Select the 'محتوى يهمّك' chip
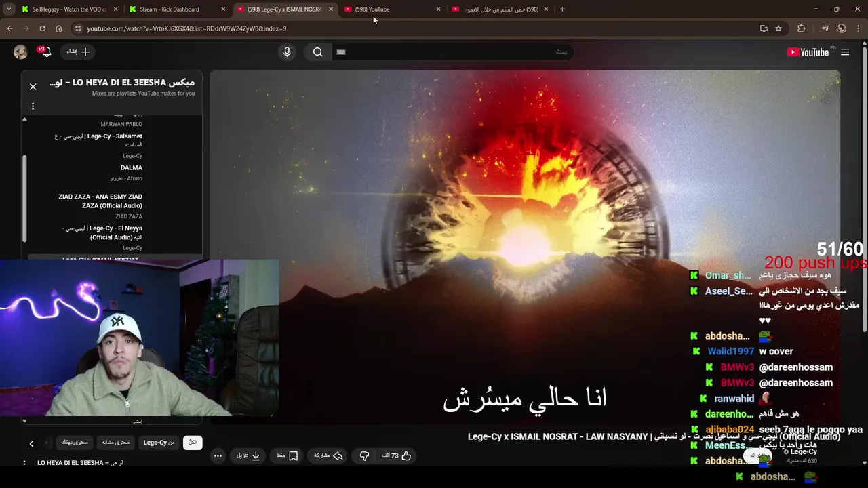This screenshot has height=488, width=868. tap(75, 443)
